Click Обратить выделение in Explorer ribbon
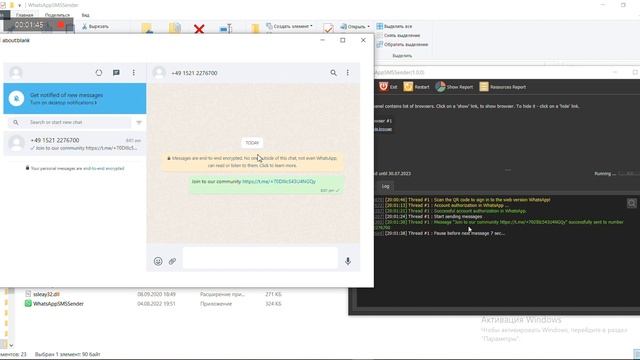This screenshot has width=640, height=360. point(402,44)
